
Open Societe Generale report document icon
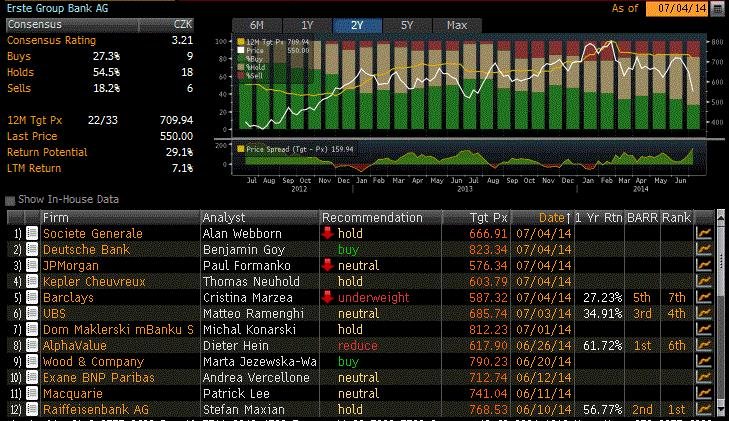coord(32,233)
